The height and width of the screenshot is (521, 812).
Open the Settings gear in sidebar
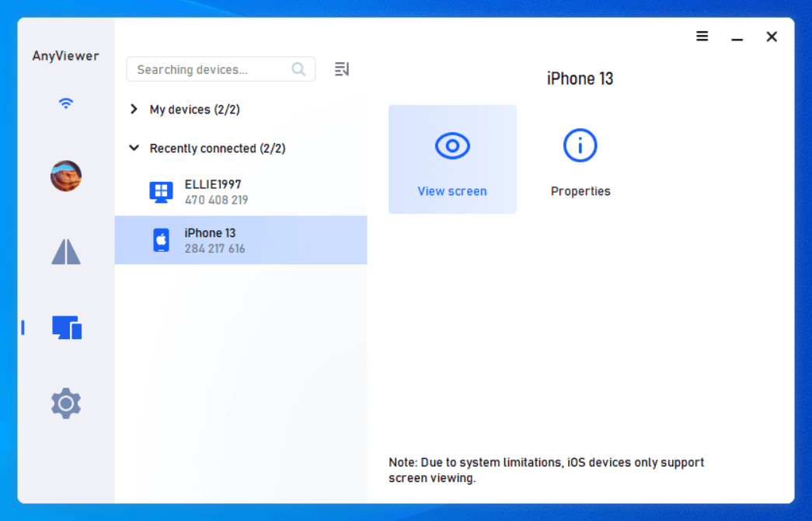pyautogui.click(x=66, y=403)
